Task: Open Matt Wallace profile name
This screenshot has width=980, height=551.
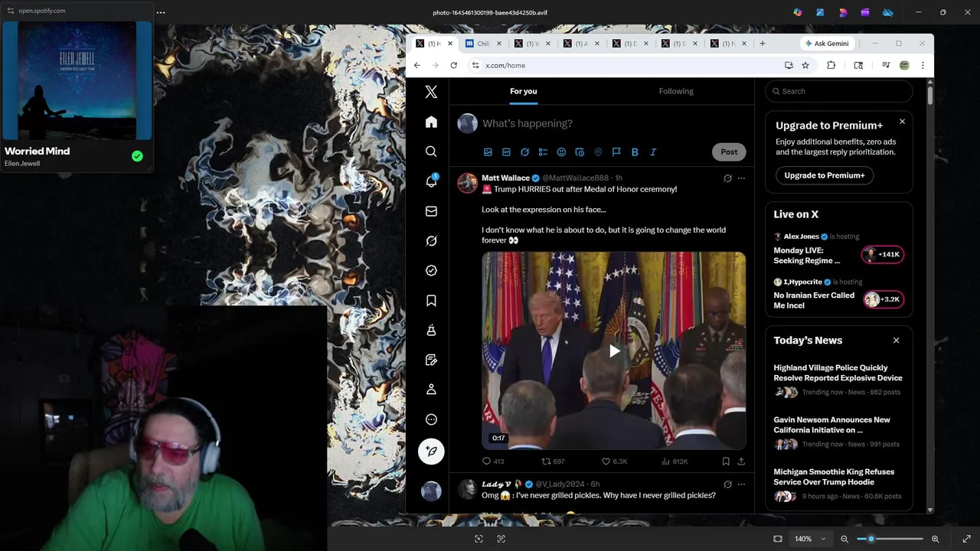Action: click(x=505, y=178)
